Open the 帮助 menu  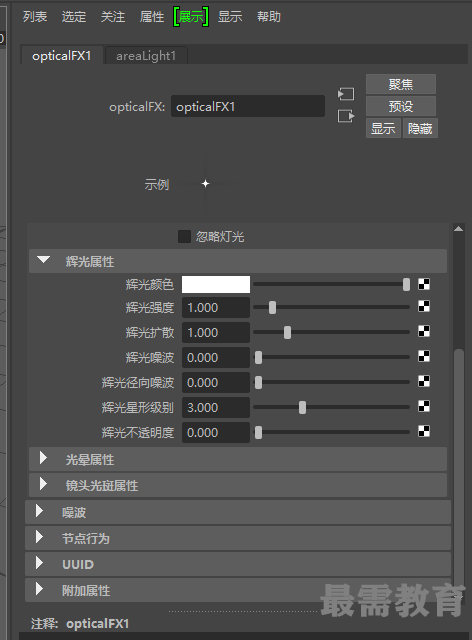click(269, 17)
